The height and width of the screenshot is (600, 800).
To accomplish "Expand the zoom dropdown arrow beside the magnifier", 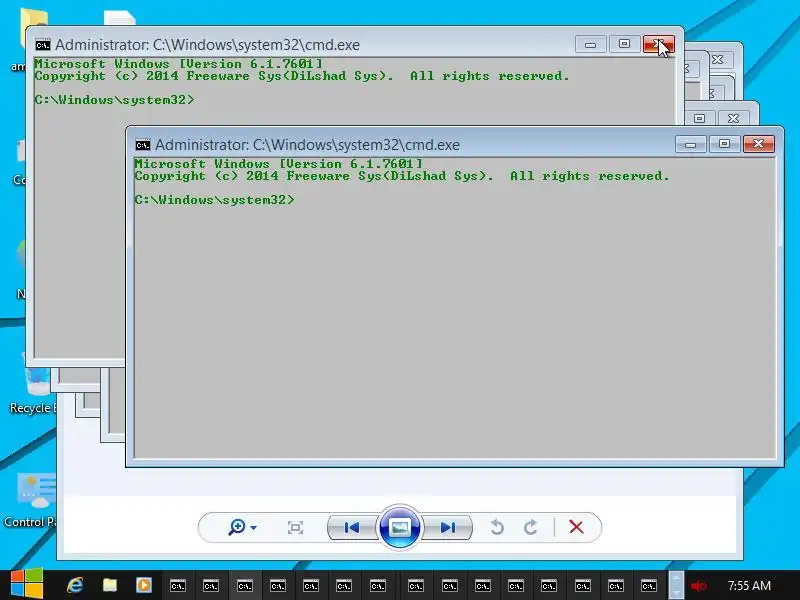I will [x=254, y=528].
